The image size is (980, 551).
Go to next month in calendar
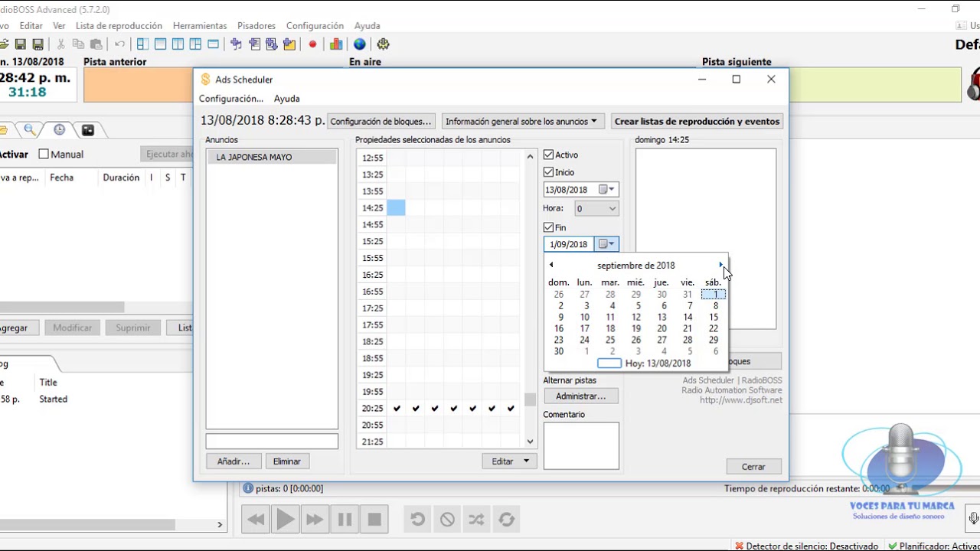click(x=720, y=265)
